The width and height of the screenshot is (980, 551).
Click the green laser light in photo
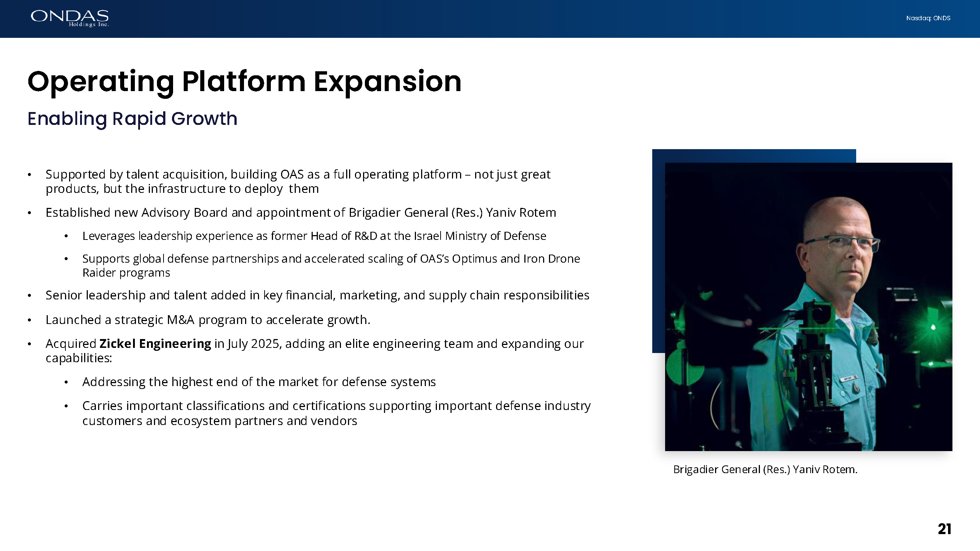pos(933,327)
